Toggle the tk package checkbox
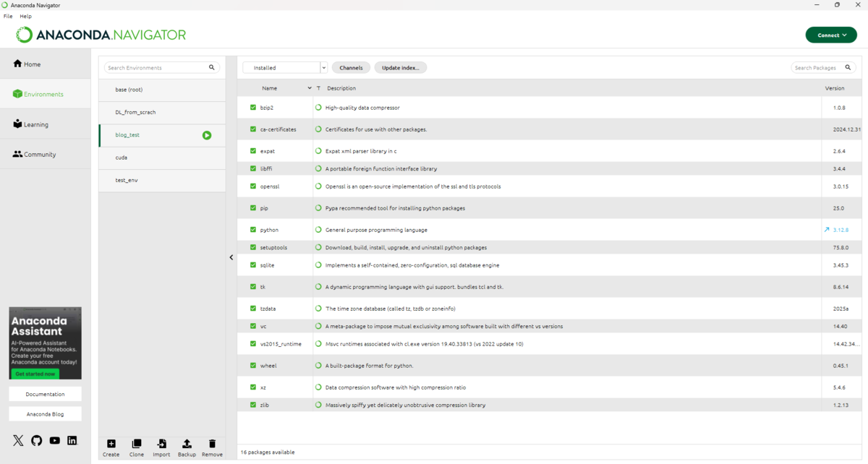 [x=253, y=287]
